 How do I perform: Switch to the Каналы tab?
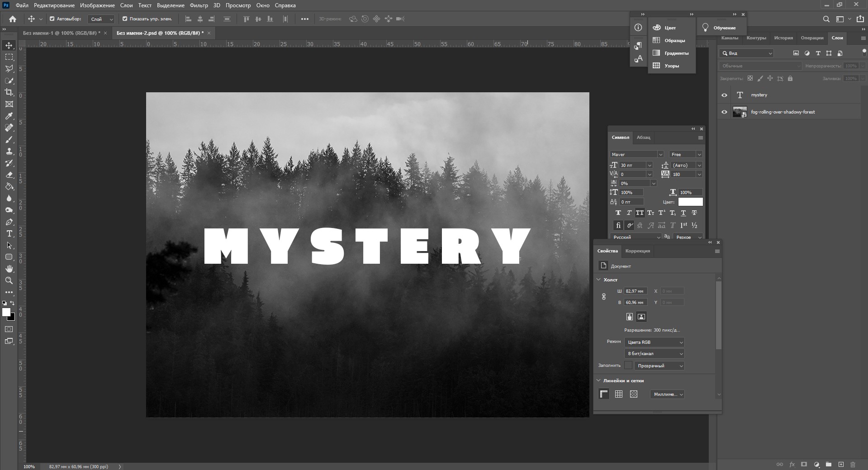[729, 38]
